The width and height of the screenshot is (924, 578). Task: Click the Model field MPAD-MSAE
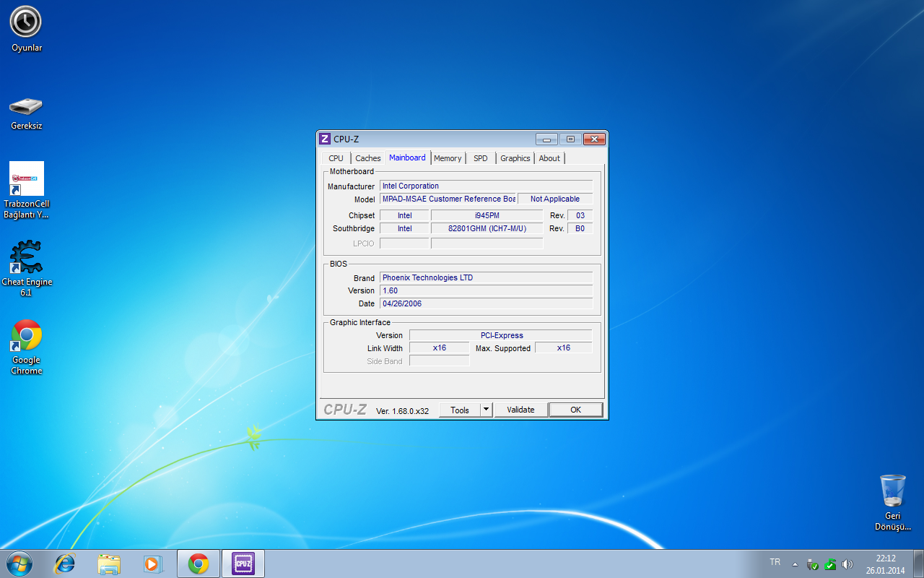pyautogui.click(x=448, y=199)
